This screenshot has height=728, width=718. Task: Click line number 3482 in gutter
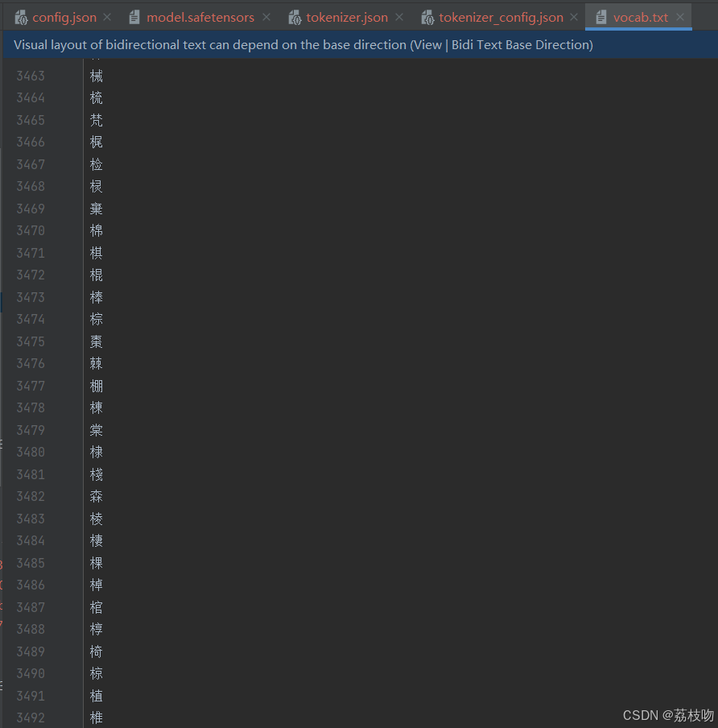click(x=31, y=497)
